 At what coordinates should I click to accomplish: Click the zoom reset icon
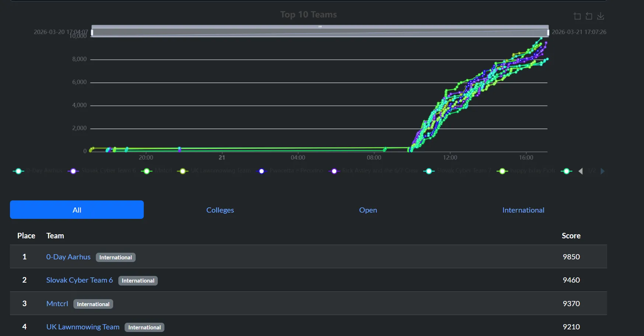click(589, 16)
